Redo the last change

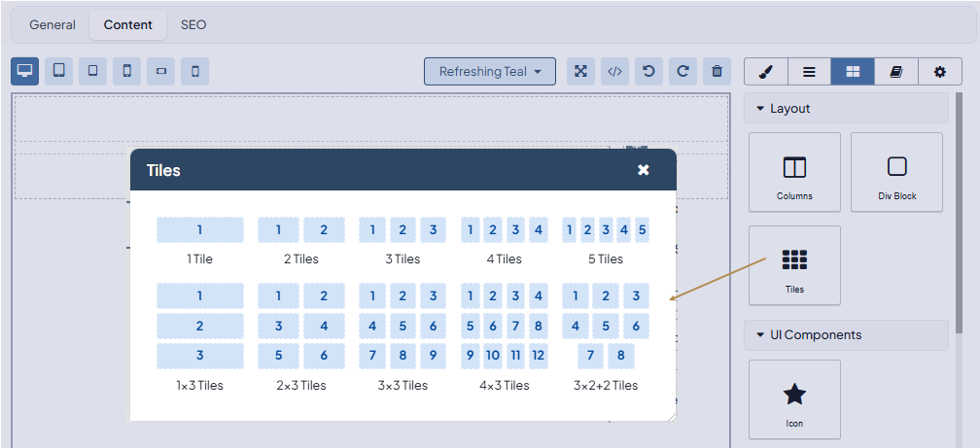(682, 71)
